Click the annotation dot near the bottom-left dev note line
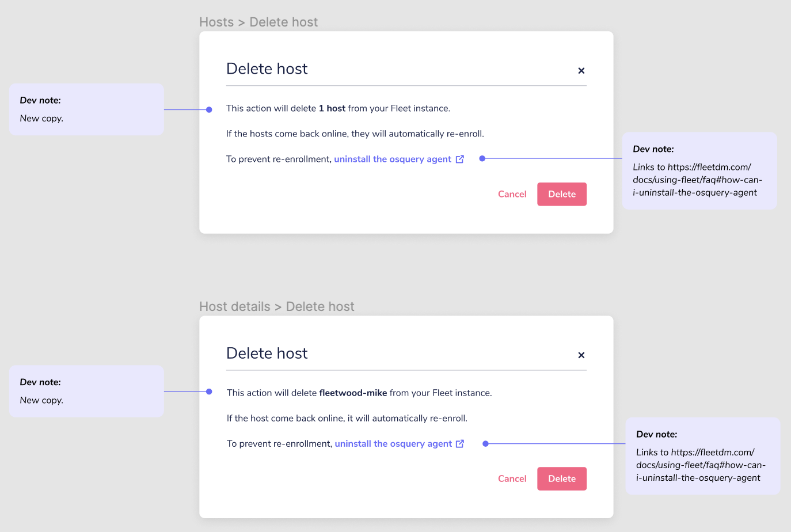The width and height of the screenshot is (791, 532). coord(208,392)
